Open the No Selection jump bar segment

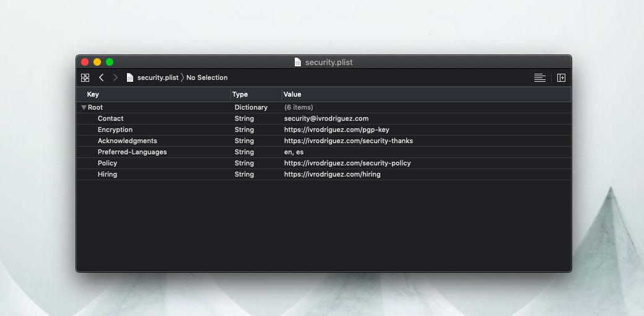(x=207, y=77)
